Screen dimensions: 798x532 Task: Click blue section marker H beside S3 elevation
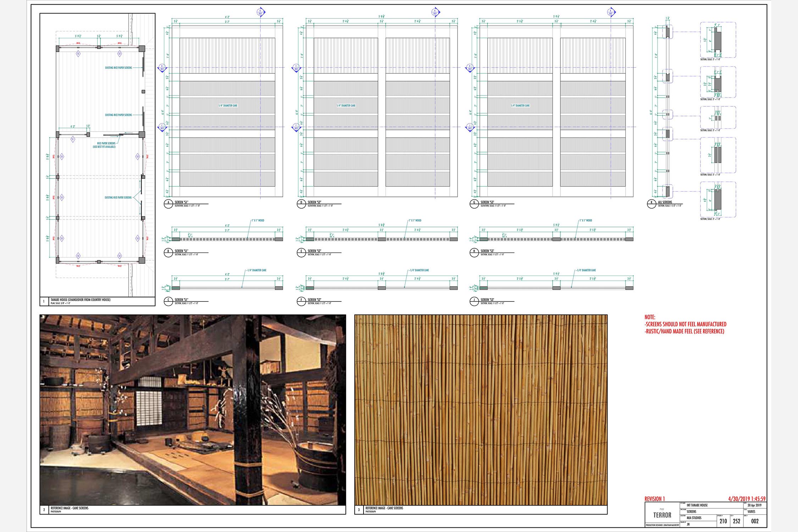click(470, 67)
